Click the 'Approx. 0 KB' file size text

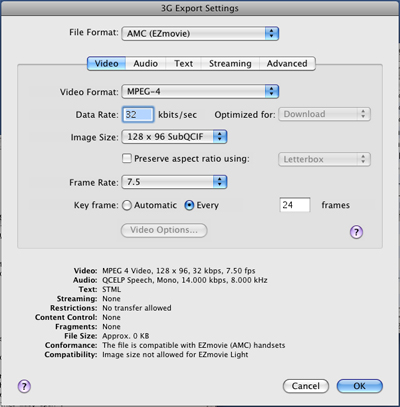click(126, 336)
